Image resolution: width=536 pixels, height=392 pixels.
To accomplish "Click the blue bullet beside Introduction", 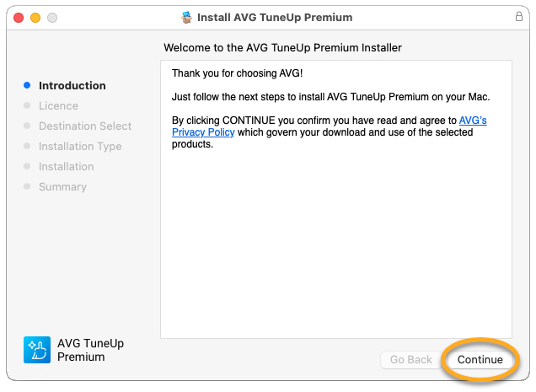I will coord(27,85).
